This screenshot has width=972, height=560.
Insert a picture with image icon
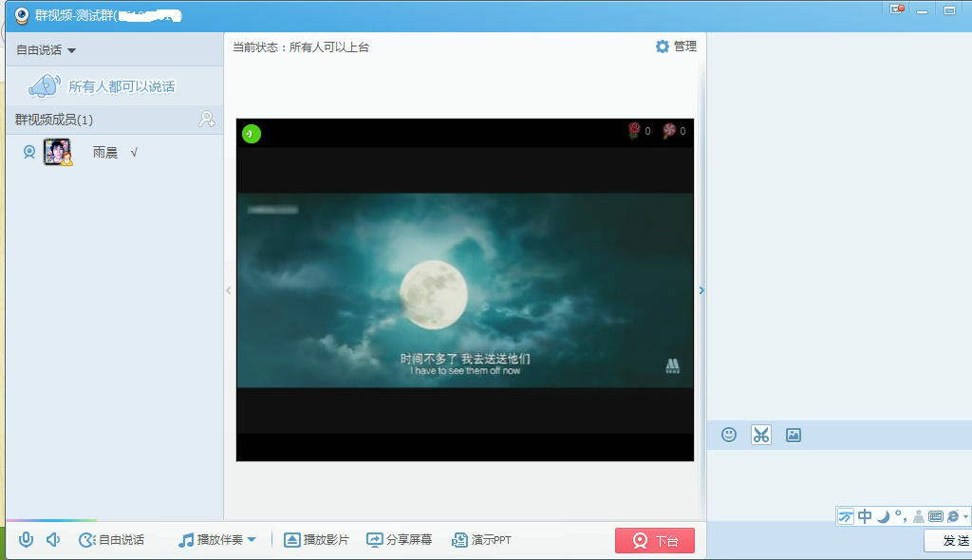794,436
